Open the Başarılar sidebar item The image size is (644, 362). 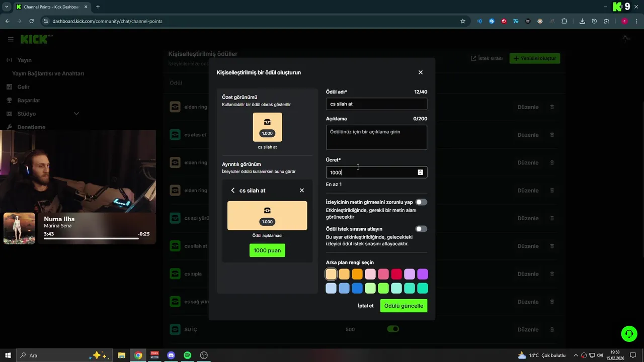coord(28,100)
